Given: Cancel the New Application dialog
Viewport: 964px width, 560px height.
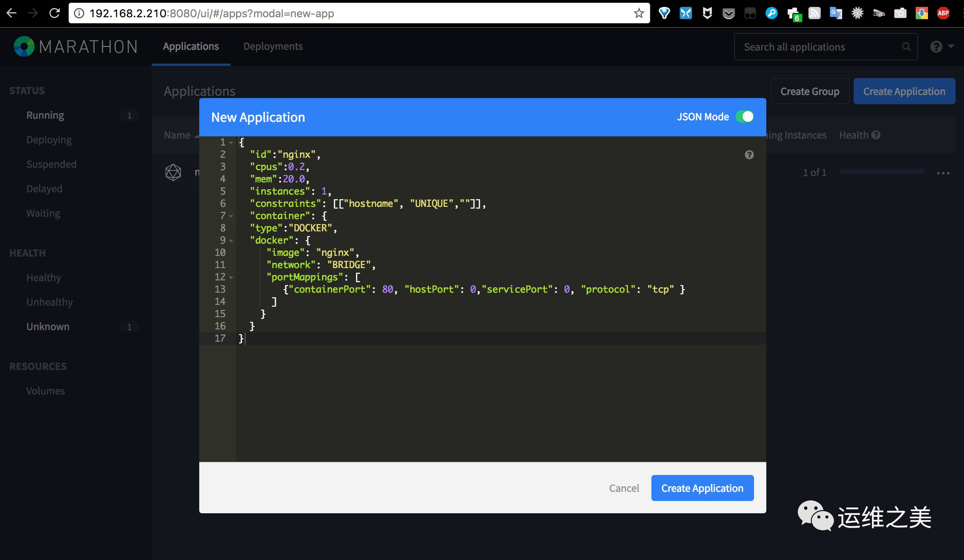Looking at the screenshot, I should pyautogui.click(x=624, y=488).
